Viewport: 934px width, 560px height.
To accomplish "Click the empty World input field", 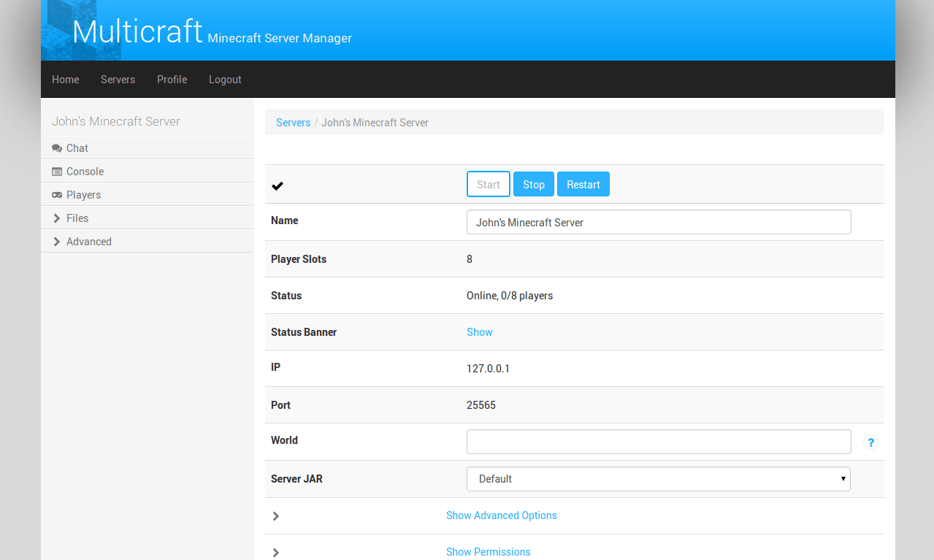I will pyautogui.click(x=659, y=442).
